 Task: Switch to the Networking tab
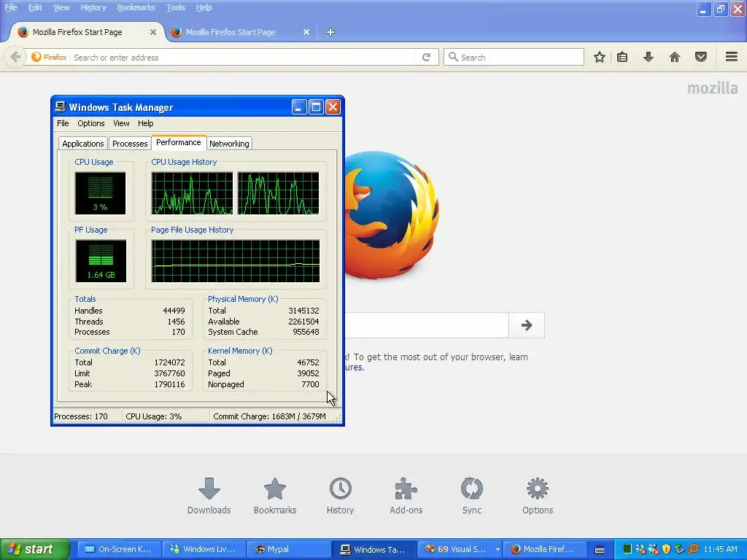click(x=229, y=144)
